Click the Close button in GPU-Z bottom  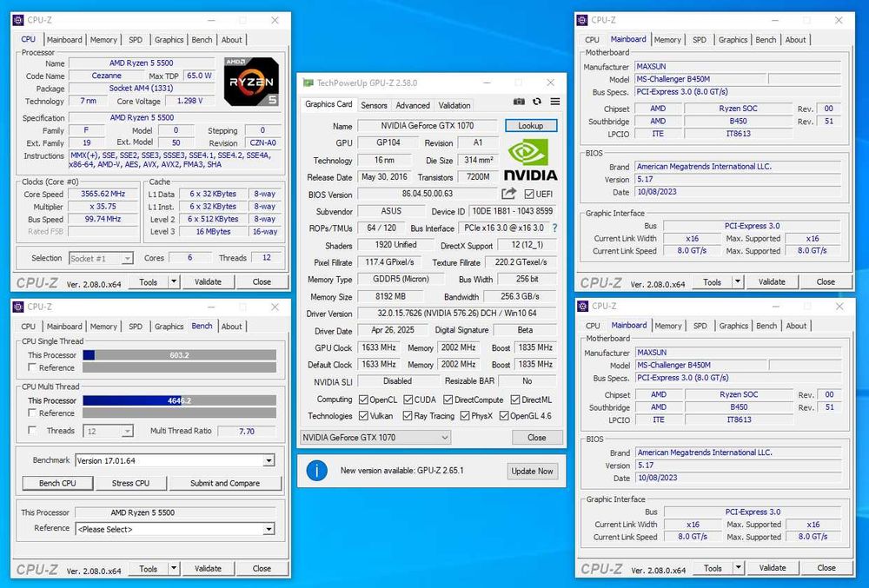(536, 438)
